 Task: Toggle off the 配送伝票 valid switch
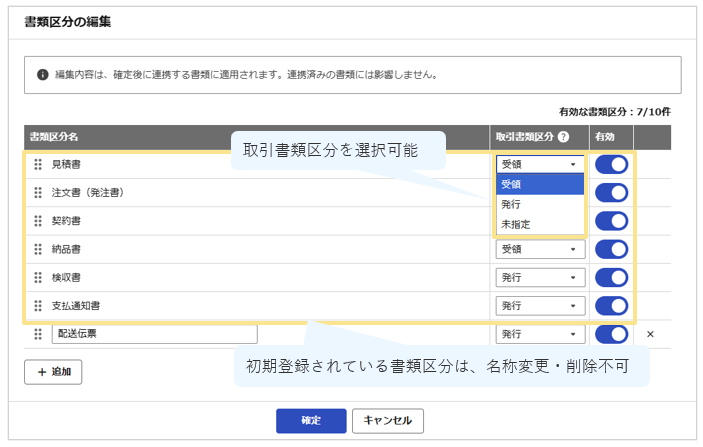click(611, 334)
